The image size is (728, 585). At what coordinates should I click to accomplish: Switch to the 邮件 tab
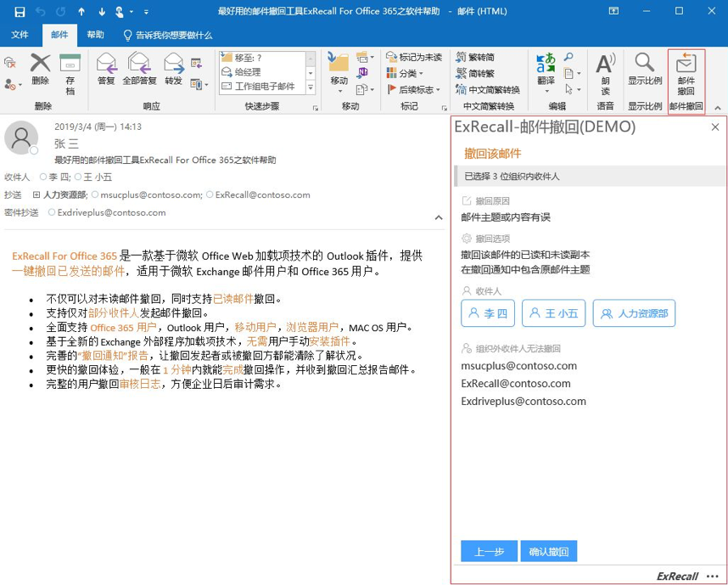[x=59, y=35]
